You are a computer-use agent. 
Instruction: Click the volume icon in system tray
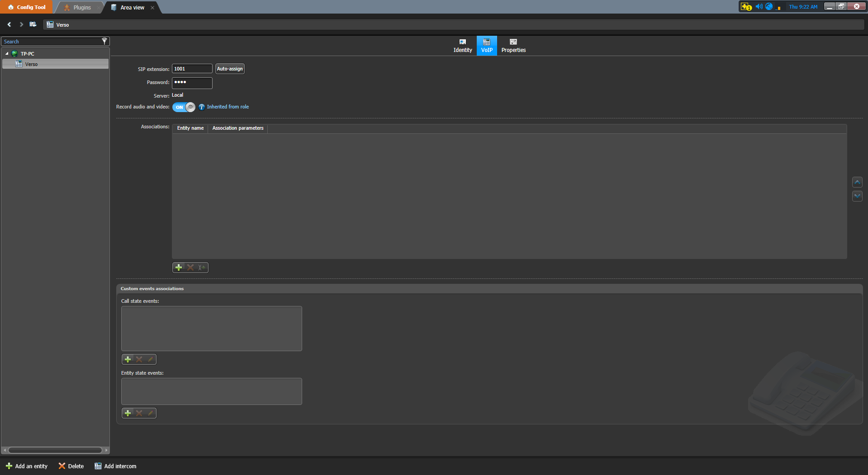point(759,7)
